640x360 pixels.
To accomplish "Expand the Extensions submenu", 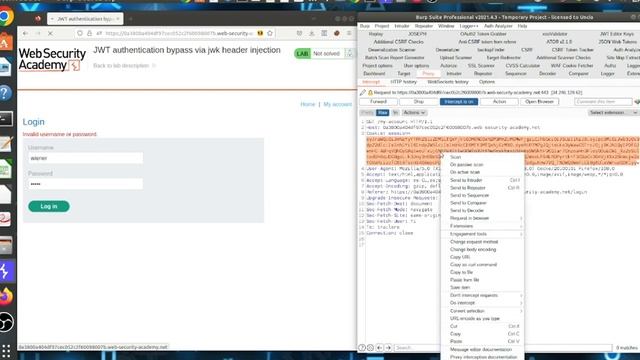I will click(x=482, y=226).
